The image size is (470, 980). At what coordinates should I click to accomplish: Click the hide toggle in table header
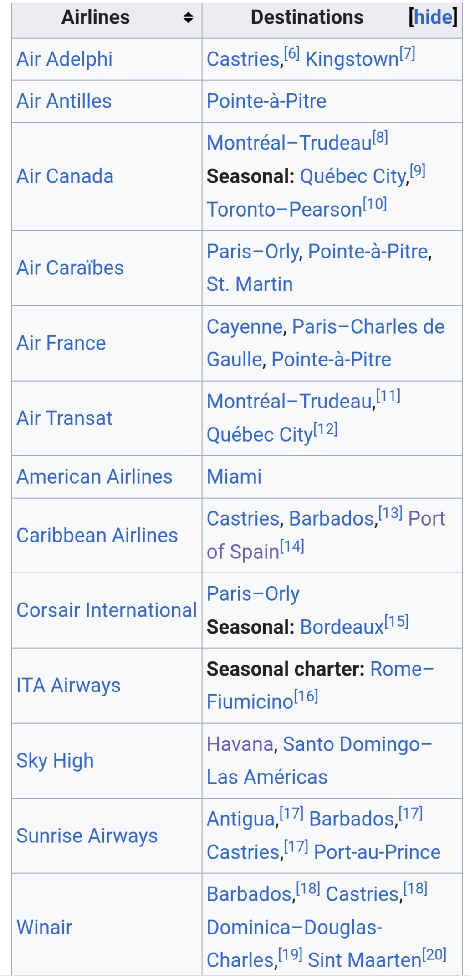pyautogui.click(x=433, y=18)
